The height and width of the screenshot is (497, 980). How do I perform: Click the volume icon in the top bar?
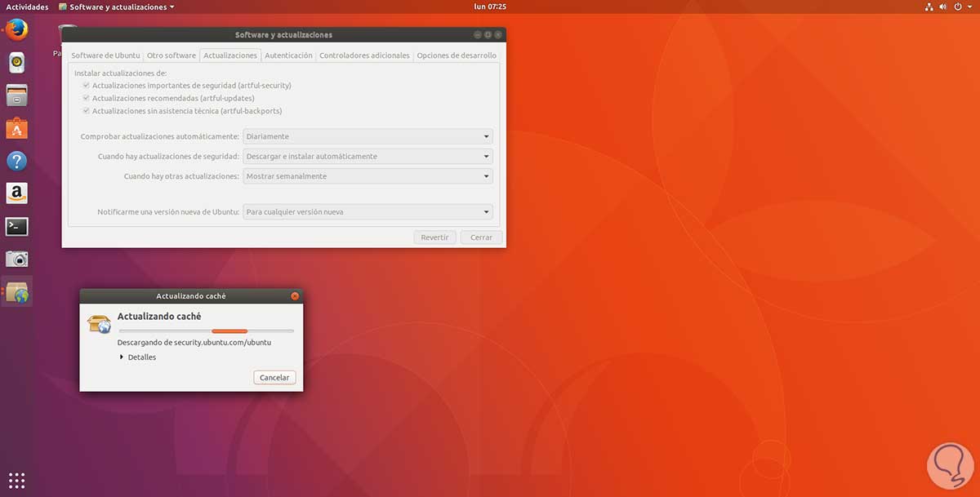943,6
